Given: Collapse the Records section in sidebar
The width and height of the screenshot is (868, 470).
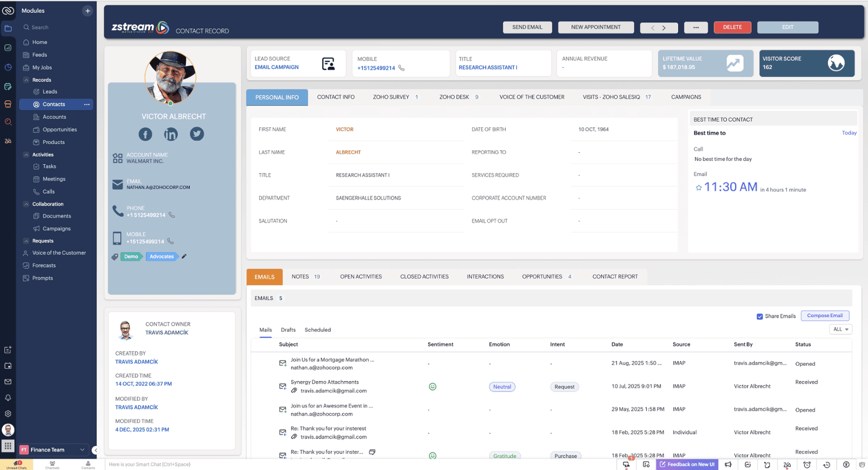Looking at the screenshot, I should coord(26,80).
